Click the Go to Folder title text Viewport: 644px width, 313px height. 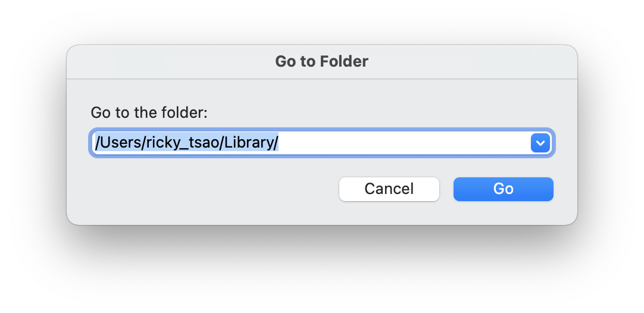point(321,62)
